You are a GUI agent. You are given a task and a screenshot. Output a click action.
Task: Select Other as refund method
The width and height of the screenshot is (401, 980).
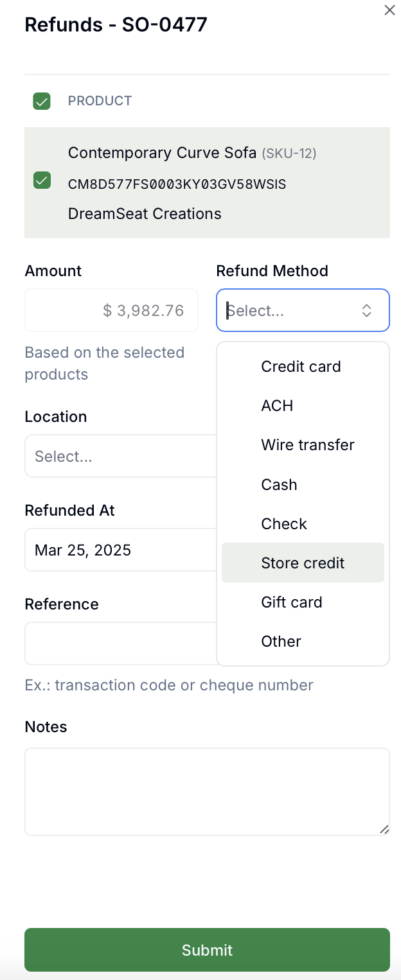281,642
